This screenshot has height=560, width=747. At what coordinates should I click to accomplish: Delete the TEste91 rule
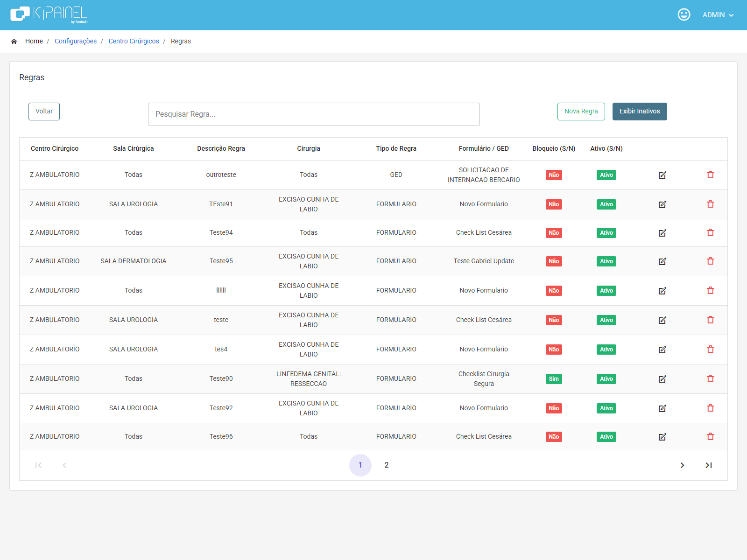[711, 204]
